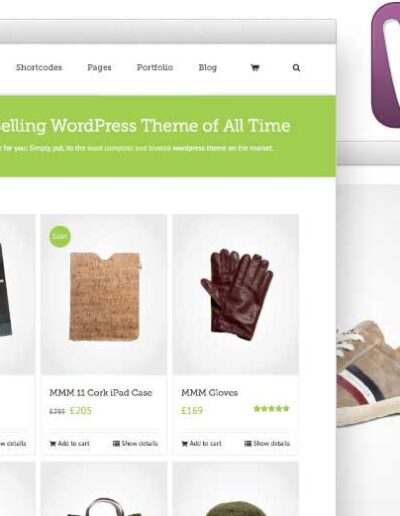Click cart icon for Cork iPad Case
The height and width of the screenshot is (516, 400).
click(x=52, y=443)
